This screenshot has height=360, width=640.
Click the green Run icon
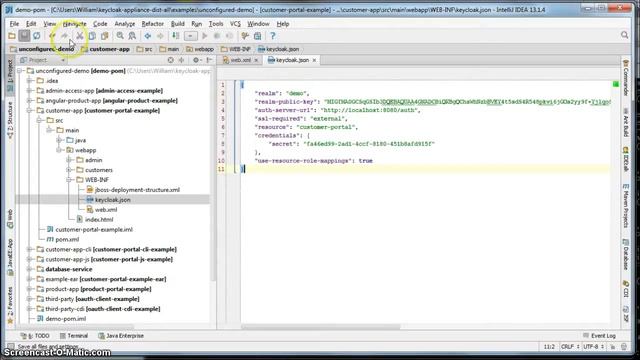point(205,36)
